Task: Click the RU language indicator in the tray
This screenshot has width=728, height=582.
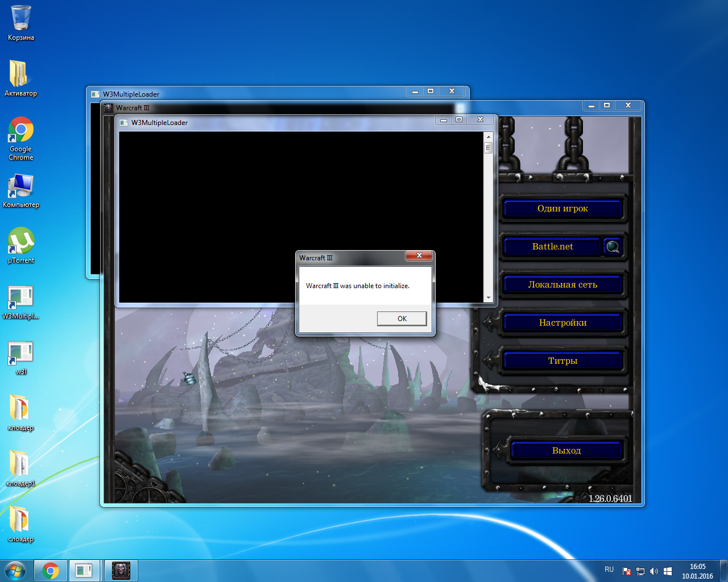Action: [609, 569]
